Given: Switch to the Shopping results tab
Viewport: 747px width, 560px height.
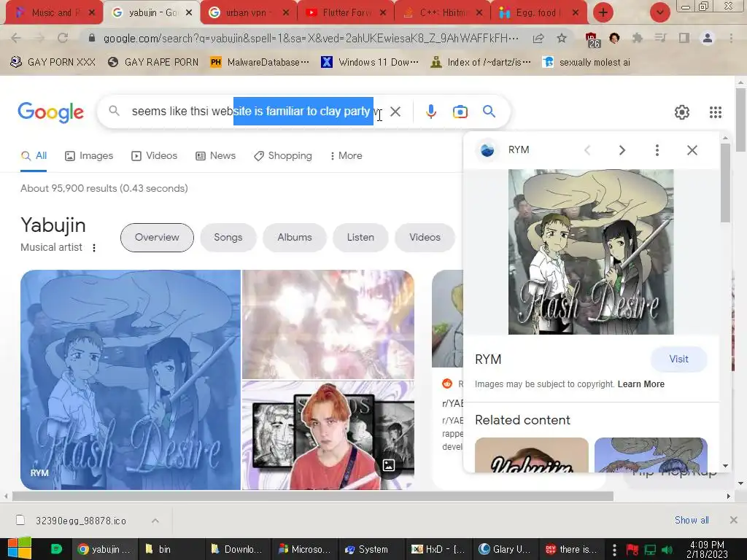Looking at the screenshot, I should tap(283, 156).
